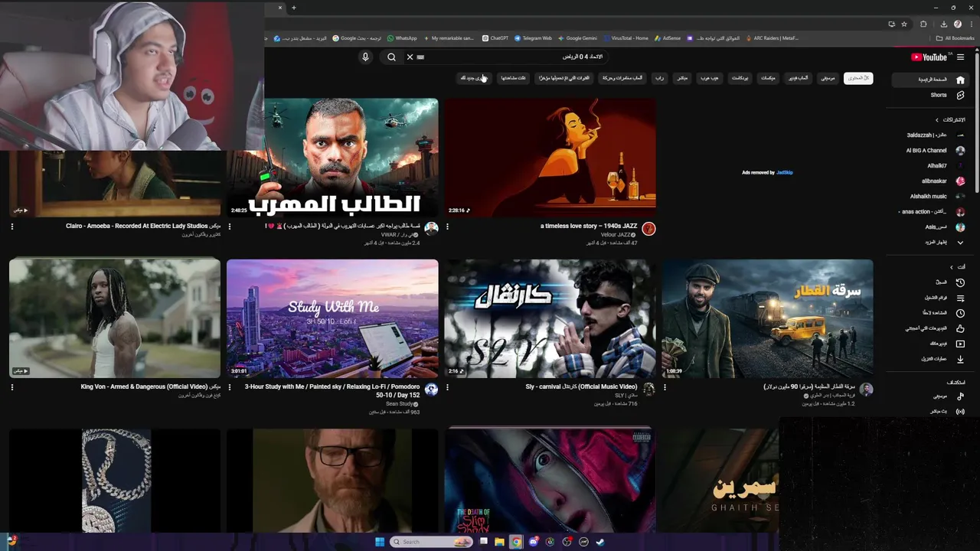Open options for 3-Hour Study video
The height and width of the screenshot is (551, 980).
(230, 387)
